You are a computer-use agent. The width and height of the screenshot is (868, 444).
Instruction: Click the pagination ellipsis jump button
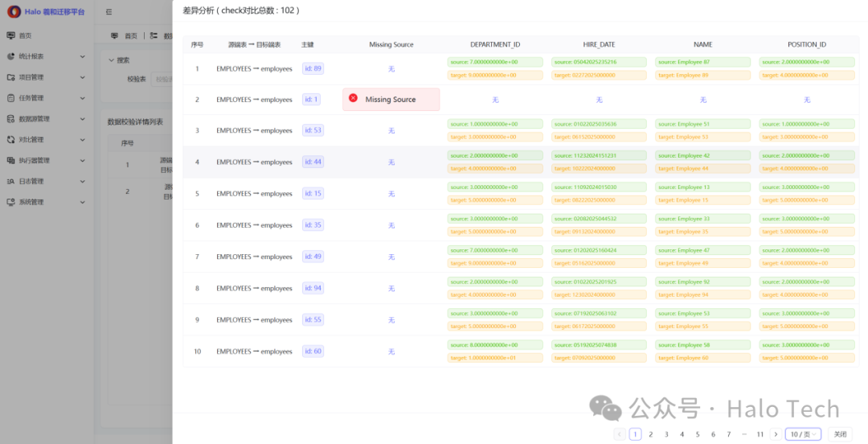click(x=744, y=434)
